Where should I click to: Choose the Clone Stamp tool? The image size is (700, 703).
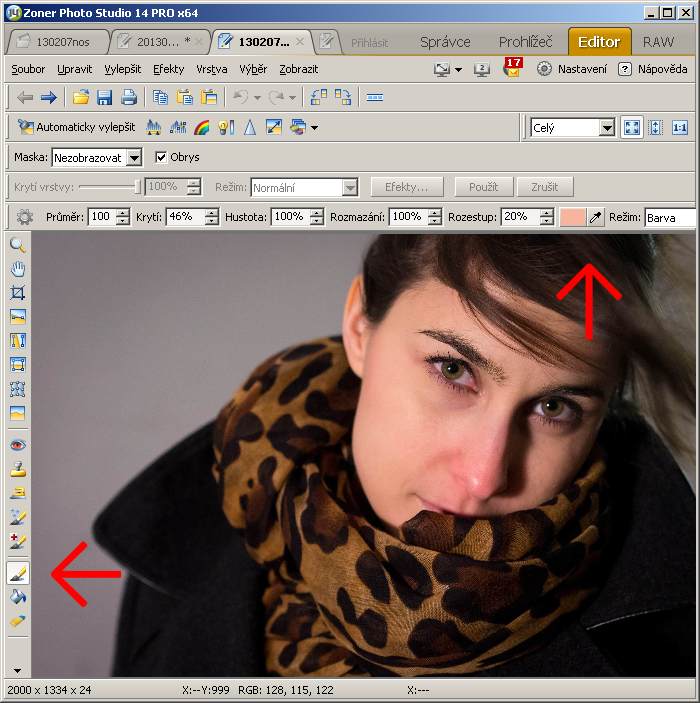tap(18, 469)
